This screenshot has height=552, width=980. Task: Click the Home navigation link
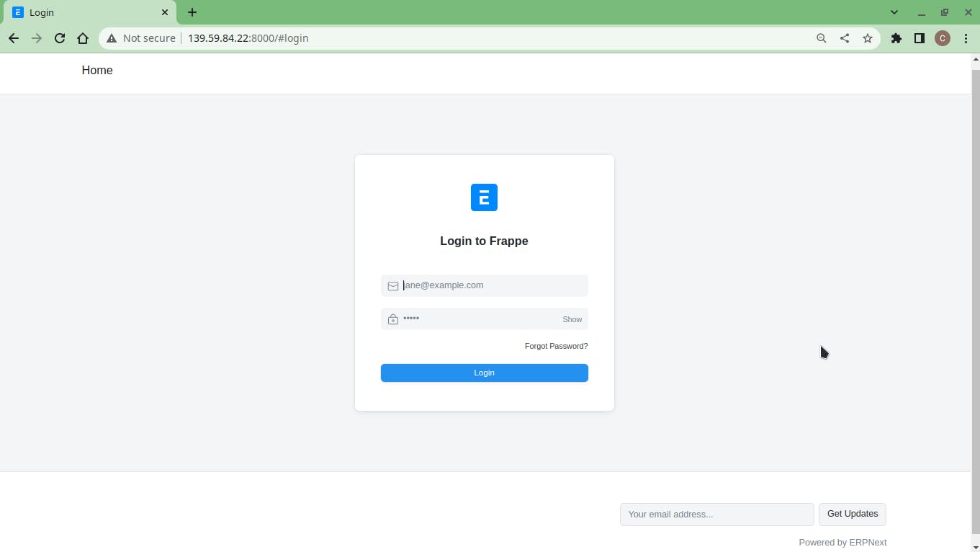pyautogui.click(x=97, y=70)
